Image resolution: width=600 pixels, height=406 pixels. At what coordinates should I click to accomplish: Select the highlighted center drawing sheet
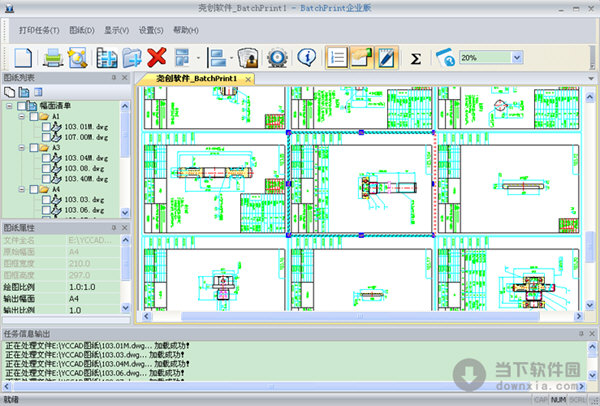click(361, 184)
